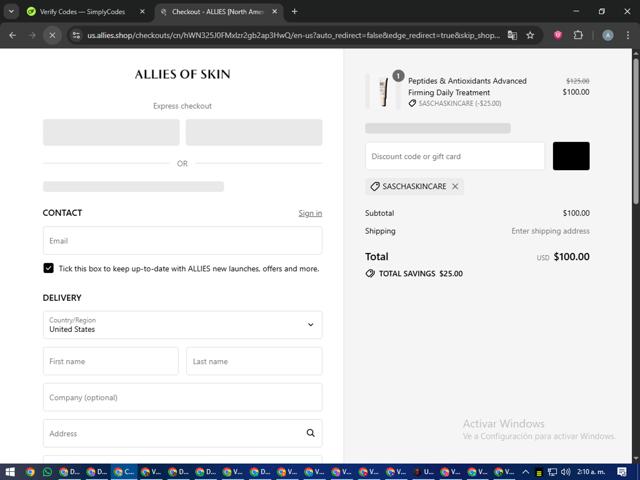Click the Peptides product thumbnail
Viewport: 640px width, 480px height.
[383, 92]
